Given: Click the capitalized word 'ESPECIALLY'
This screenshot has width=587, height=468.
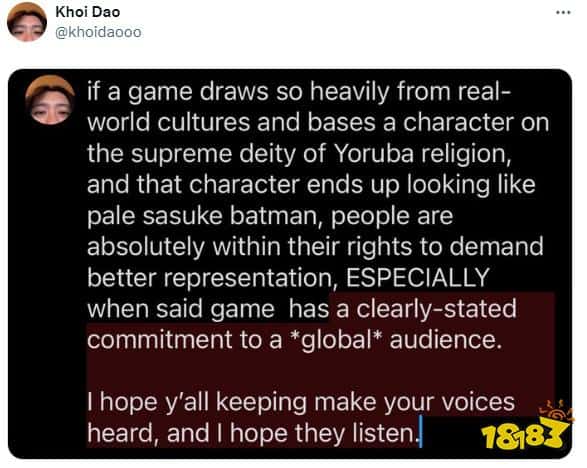Looking at the screenshot, I should click(418, 277).
